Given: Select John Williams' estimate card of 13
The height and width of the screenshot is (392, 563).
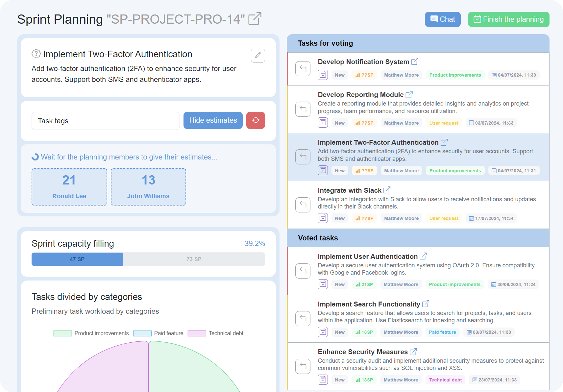Looking at the screenshot, I should [148, 187].
